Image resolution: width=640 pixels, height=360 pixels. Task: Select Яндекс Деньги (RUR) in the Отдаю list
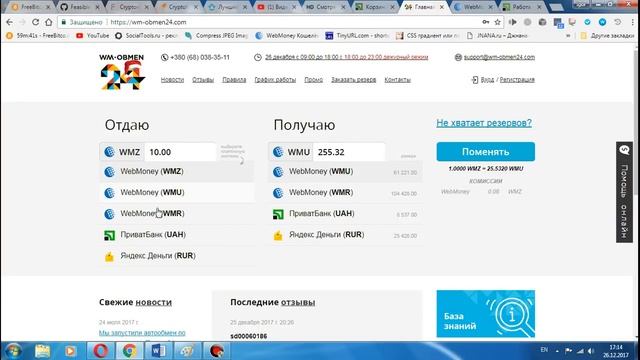(176, 256)
